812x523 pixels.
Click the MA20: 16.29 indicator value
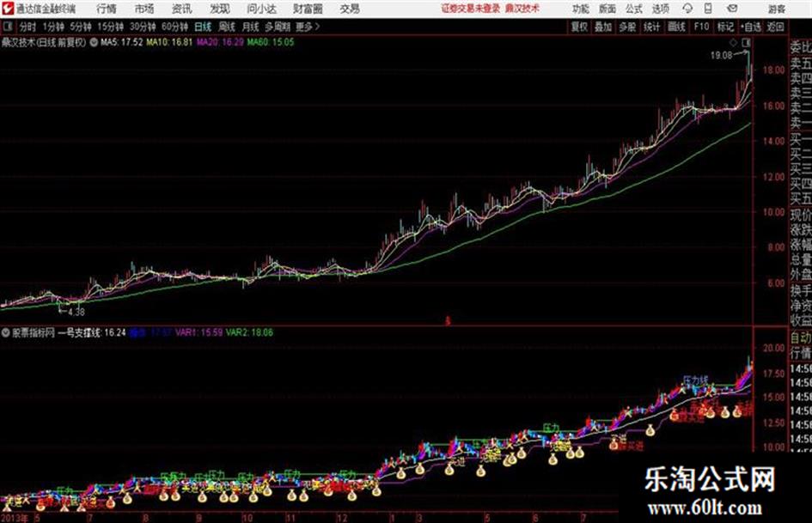pos(220,42)
